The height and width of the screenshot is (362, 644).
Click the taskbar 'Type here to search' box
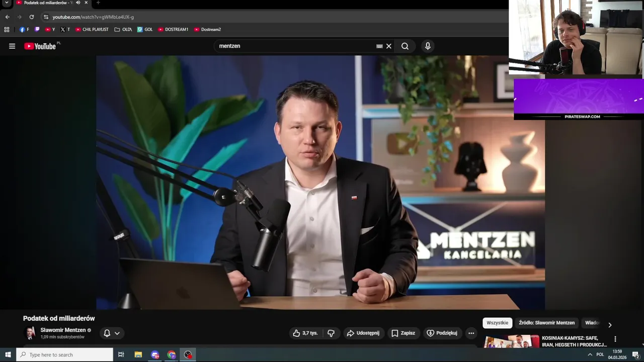pos(65,355)
